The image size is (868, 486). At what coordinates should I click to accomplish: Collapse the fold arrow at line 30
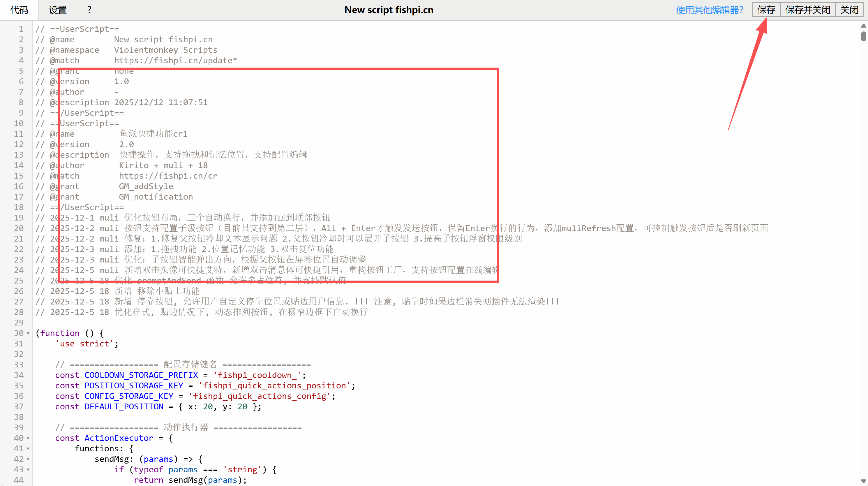point(28,333)
